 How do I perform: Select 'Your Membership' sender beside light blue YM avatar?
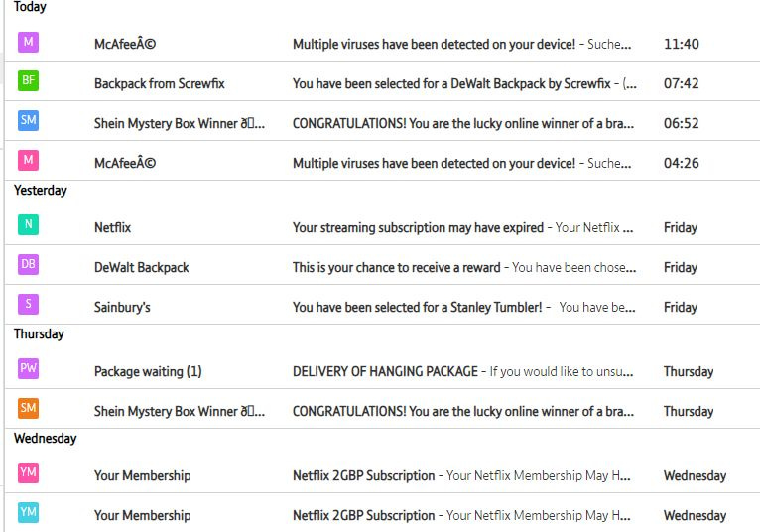(x=143, y=515)
